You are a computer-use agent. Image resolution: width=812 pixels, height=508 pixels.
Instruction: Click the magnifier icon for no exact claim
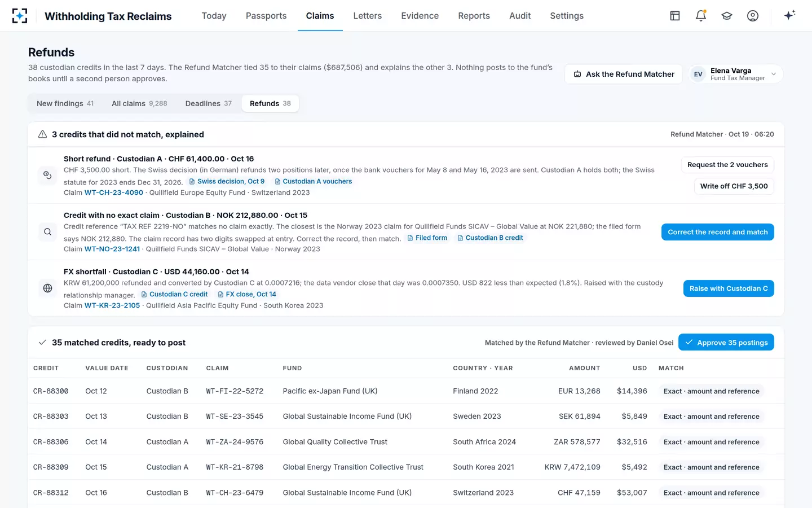click(48, 231)
